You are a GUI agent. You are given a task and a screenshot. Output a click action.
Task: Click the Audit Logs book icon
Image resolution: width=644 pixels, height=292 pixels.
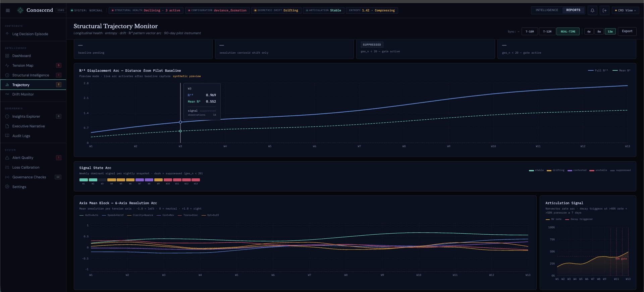(x=7, y=136)
